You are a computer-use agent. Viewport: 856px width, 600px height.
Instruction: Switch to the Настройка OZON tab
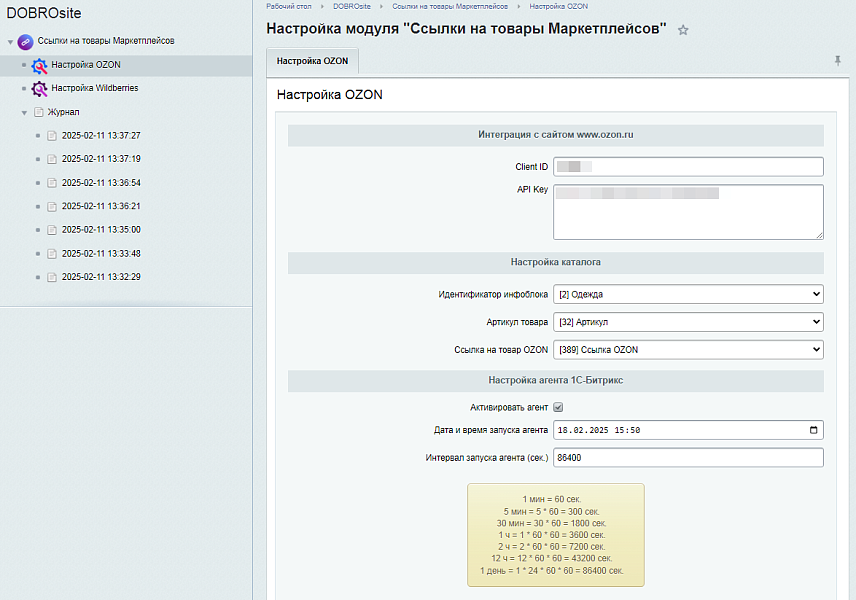coord(313,60)
